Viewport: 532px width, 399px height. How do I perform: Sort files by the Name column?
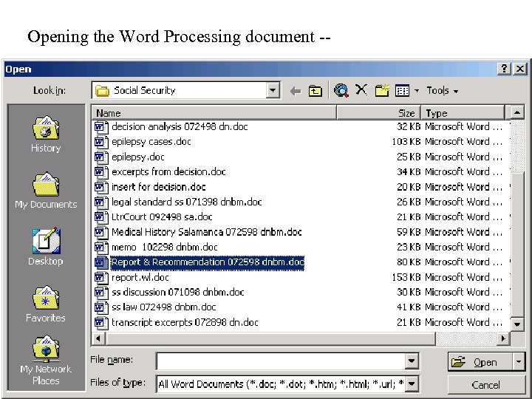coord(214,112)
